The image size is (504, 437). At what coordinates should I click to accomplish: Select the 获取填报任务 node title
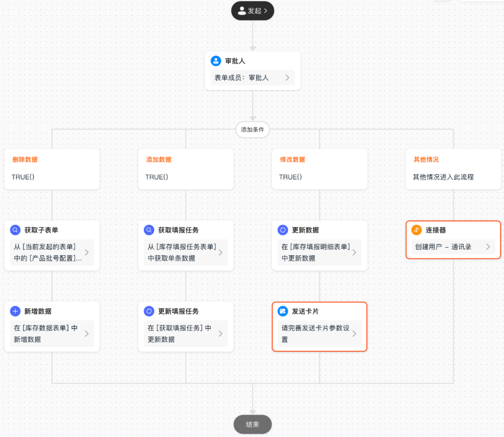point(178,230)
